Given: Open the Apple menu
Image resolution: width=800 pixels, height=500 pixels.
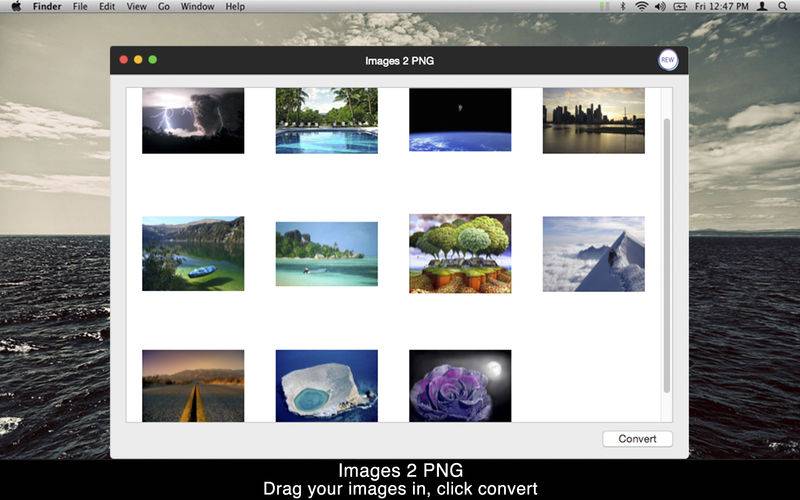Looking at the screenshot, I should pyautogui.click(x=16, y=6).
